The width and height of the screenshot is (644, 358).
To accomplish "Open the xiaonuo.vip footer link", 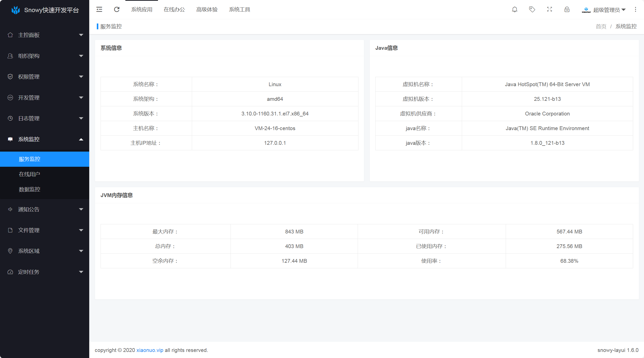I will pyautogui.click(x=150, y=350).
